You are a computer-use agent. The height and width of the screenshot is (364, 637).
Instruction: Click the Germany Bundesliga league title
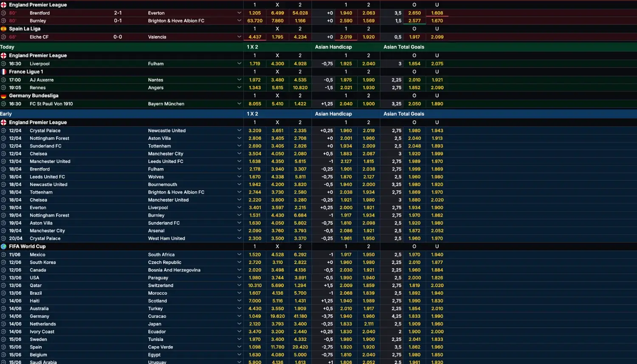[x=34, y=96]
